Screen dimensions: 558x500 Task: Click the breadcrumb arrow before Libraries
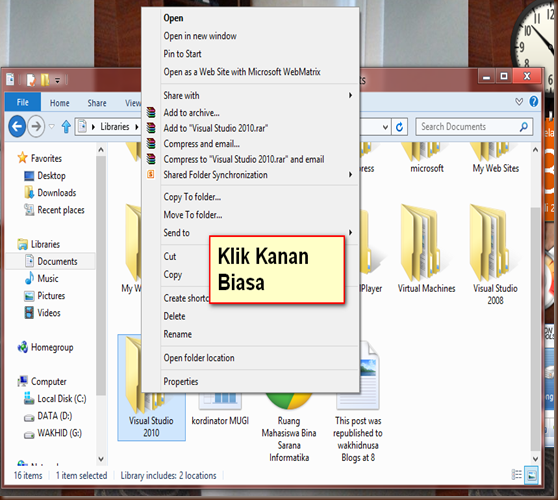tap(93, 127)
